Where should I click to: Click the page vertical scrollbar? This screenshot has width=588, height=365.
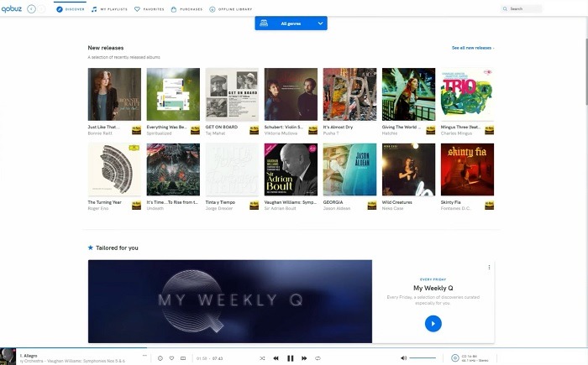pos(586,71)
